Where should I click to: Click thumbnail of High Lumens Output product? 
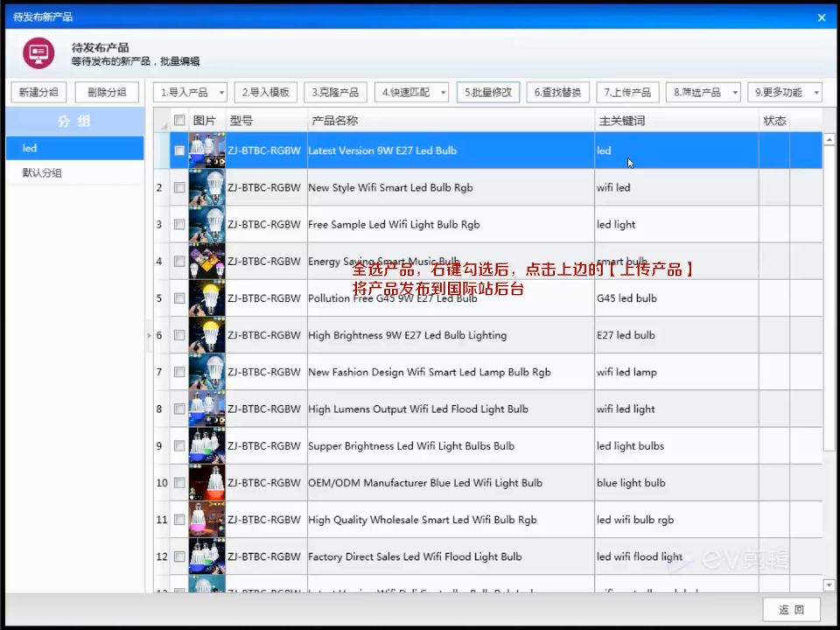pos(206,409)
